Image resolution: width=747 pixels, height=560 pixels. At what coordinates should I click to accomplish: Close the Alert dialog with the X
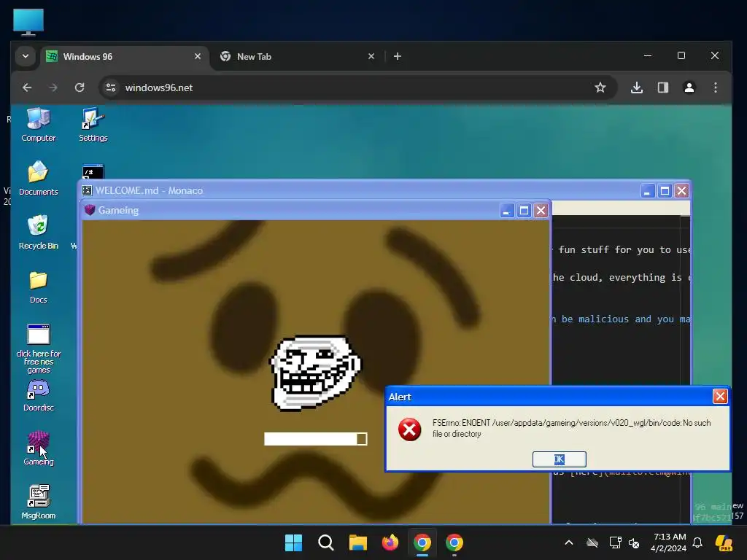(720, 396)
